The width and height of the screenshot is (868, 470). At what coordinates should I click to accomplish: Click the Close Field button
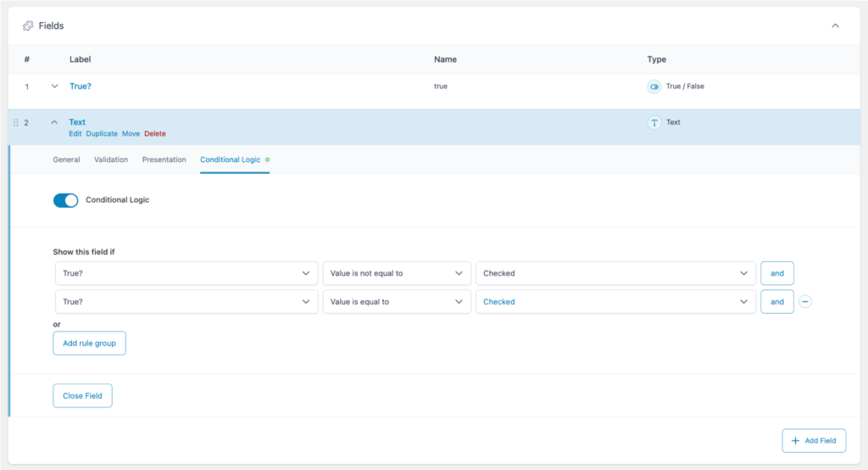[82, 395]
